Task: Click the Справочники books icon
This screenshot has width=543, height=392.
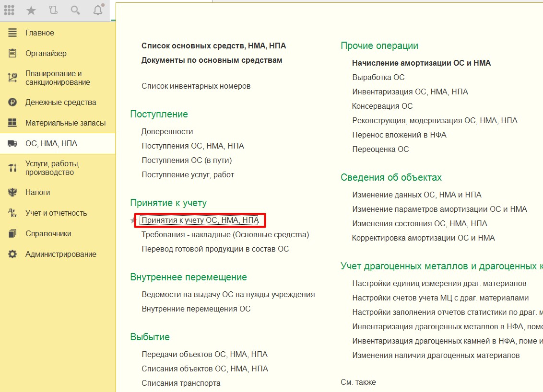Action: pyautogui.click(x=12, y=233)
